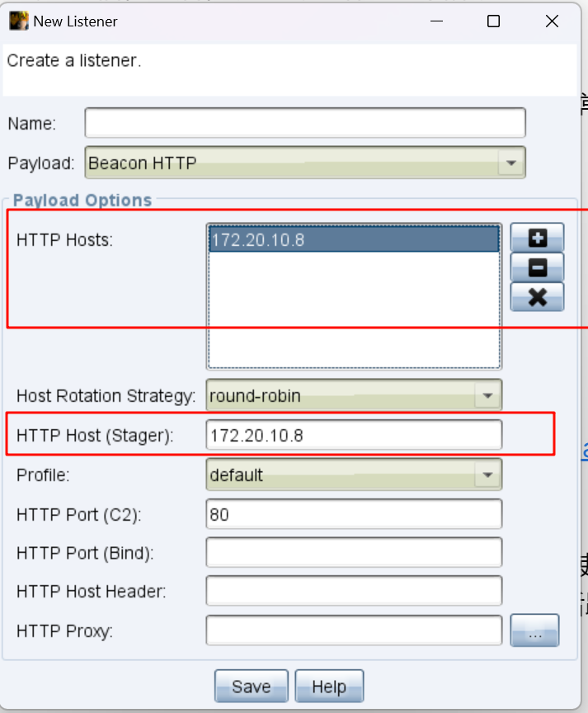This screenshot has height=713, width=588.
Task: Focus the HTTP Host Header field
Action: click(x=354, y=591)
